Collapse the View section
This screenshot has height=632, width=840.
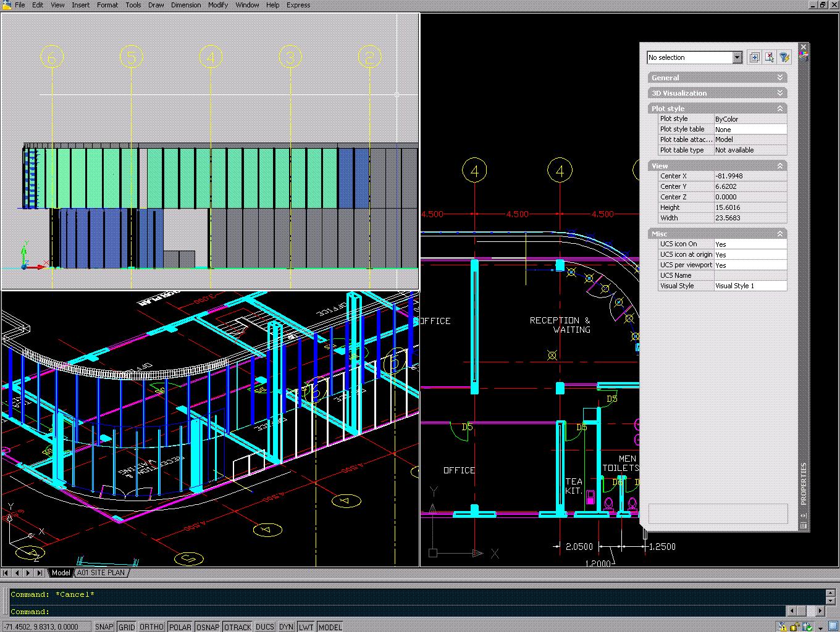click(x=718, y=166)
